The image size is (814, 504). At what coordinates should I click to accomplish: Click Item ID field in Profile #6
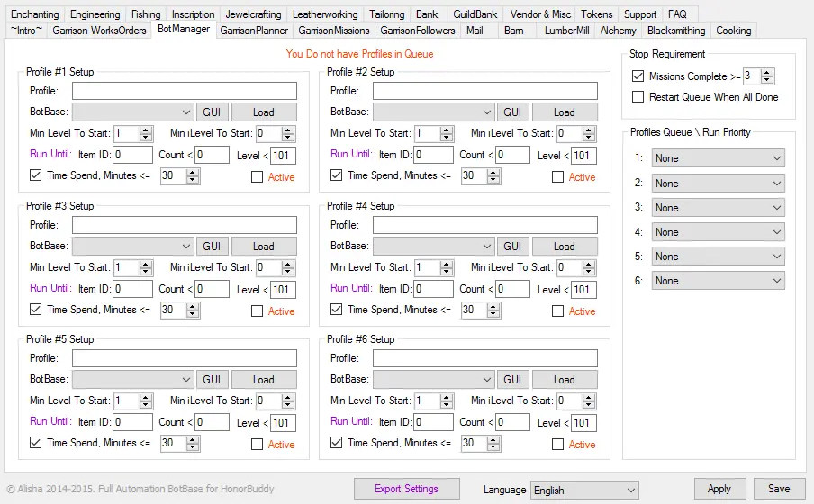click(433, 422)
